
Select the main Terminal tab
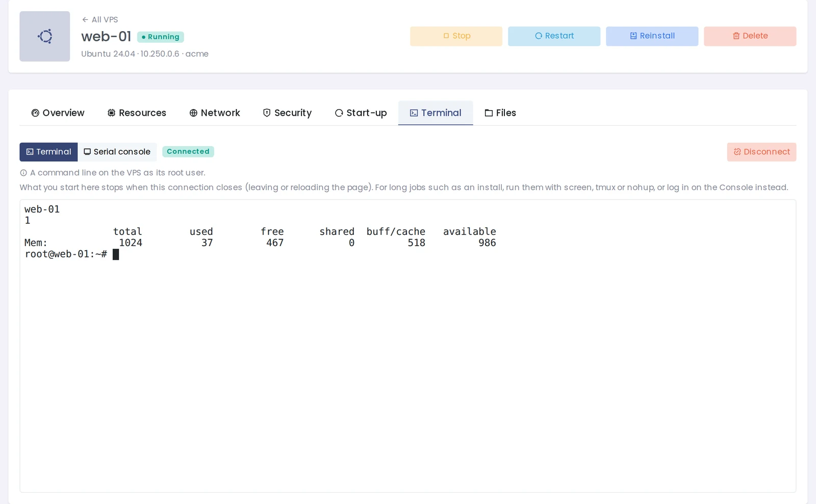point(436,113)
